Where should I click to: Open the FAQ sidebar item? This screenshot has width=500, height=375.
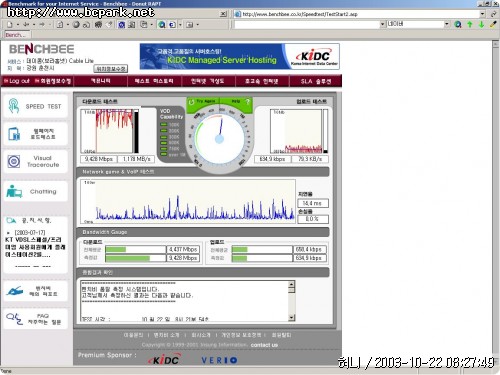tap(36, 319)
